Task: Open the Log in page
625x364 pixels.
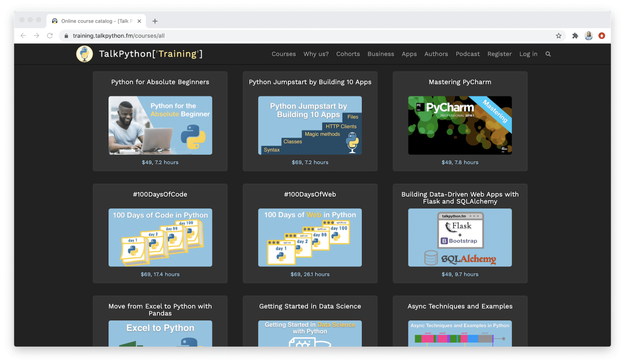Action: click(528, 54)
